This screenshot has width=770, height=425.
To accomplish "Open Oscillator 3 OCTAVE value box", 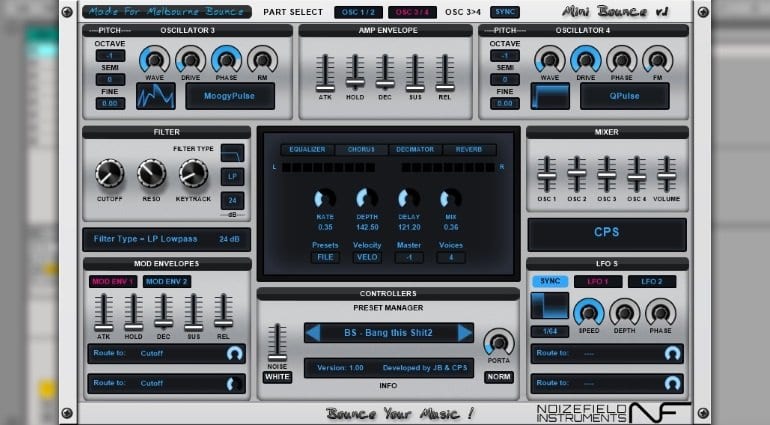I will (110, 56).
